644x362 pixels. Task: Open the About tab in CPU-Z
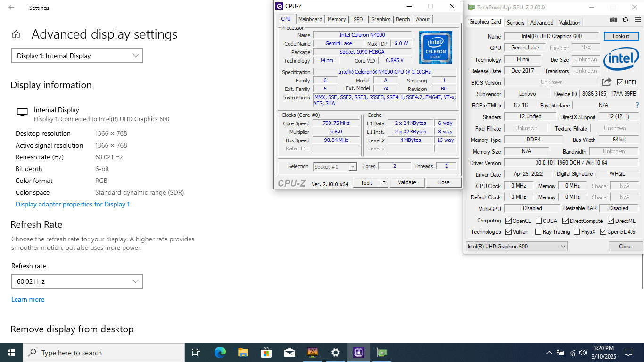[423, 19]
